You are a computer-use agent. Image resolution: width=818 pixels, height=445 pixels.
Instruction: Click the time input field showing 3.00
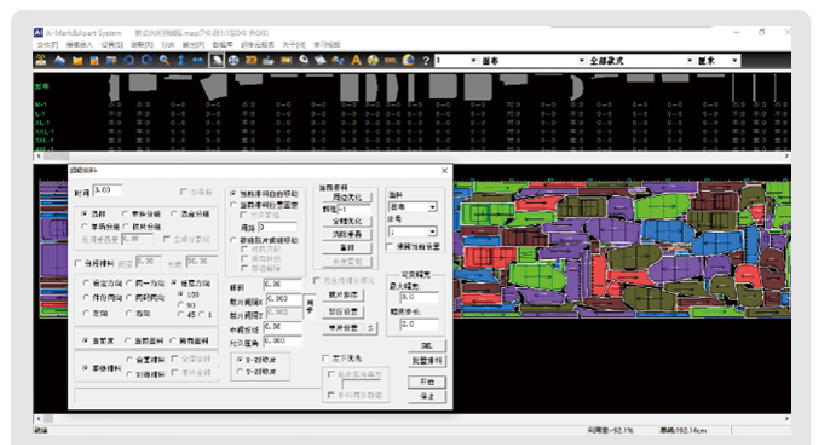coord(107,189)
